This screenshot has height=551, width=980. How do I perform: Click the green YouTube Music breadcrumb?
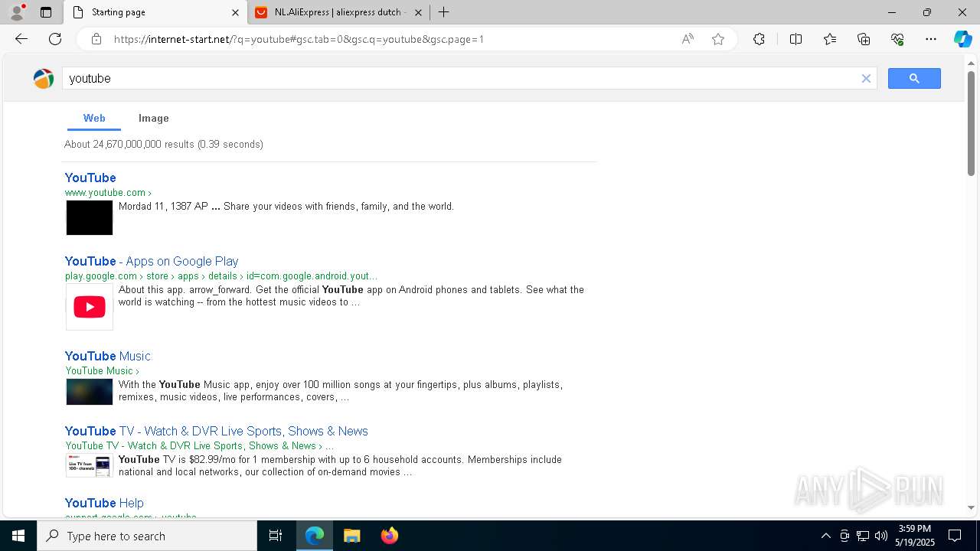[x=102, y=371]
